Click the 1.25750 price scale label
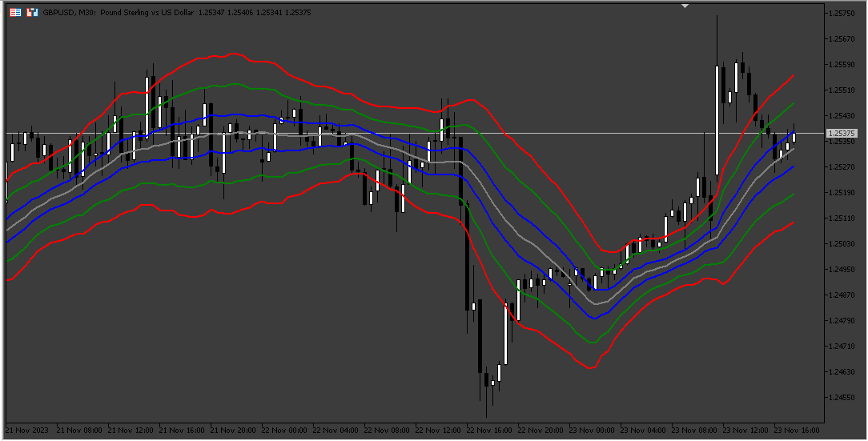 coord(842,14)
